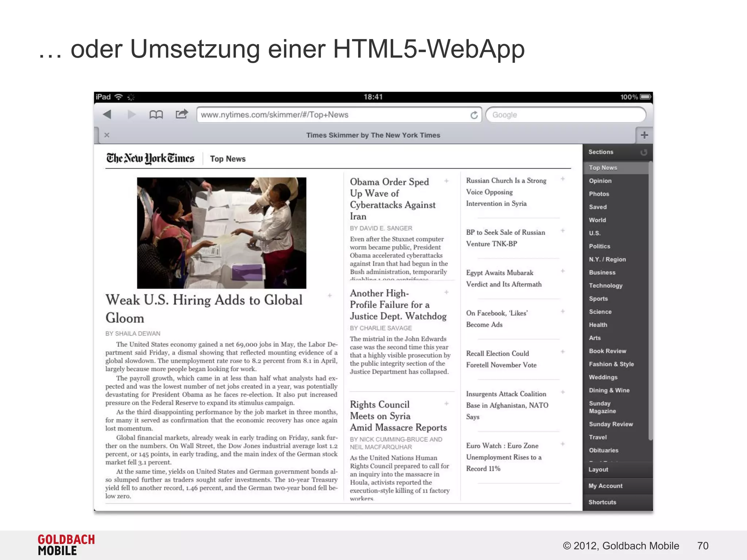Expand the Layout panel
This screenshot has width=747, height=560.
[618, 470]
